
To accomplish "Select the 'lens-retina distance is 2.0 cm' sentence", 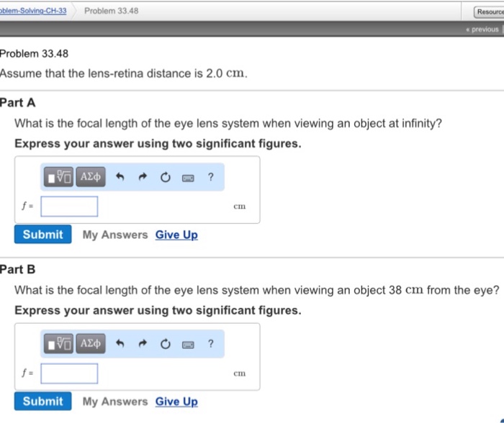I will (124, 73).
